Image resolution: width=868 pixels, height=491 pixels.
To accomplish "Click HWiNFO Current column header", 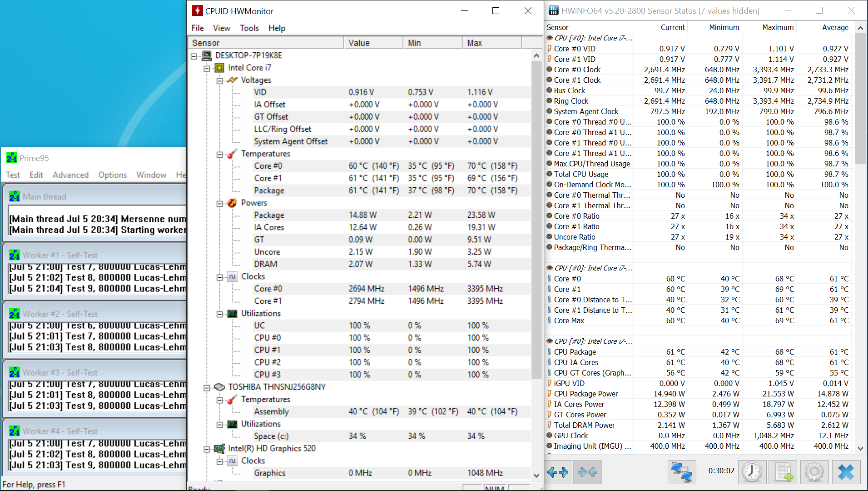I will pyautogui.click(x=660, y=27).
